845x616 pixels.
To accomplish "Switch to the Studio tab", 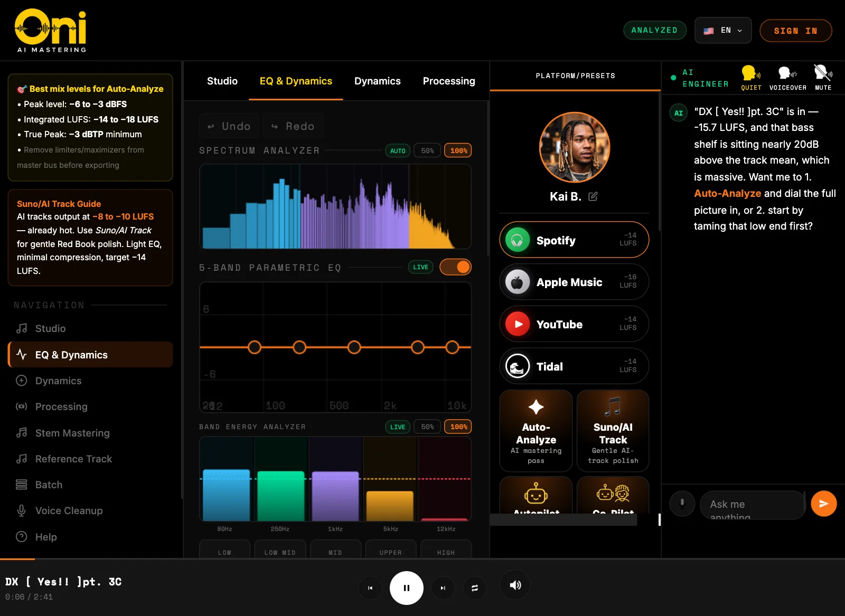I will [222, 81].
